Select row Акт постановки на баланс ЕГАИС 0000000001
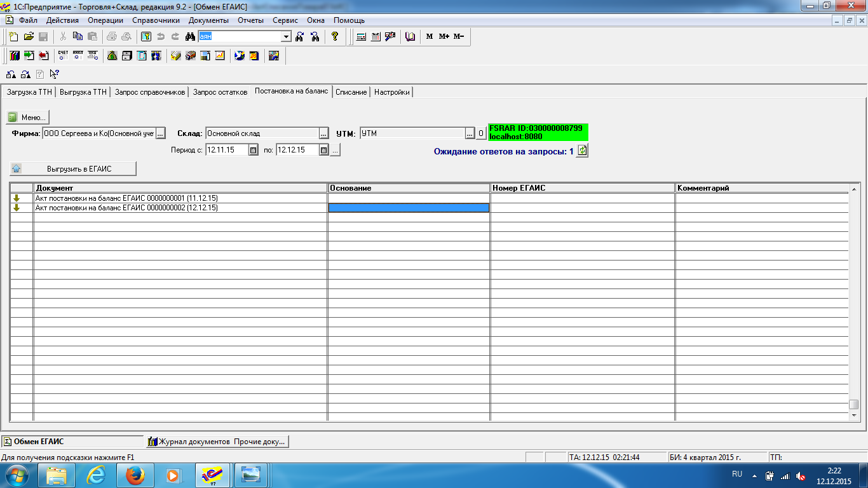Screen dimensions: 868x488 (x=180, y=198)
